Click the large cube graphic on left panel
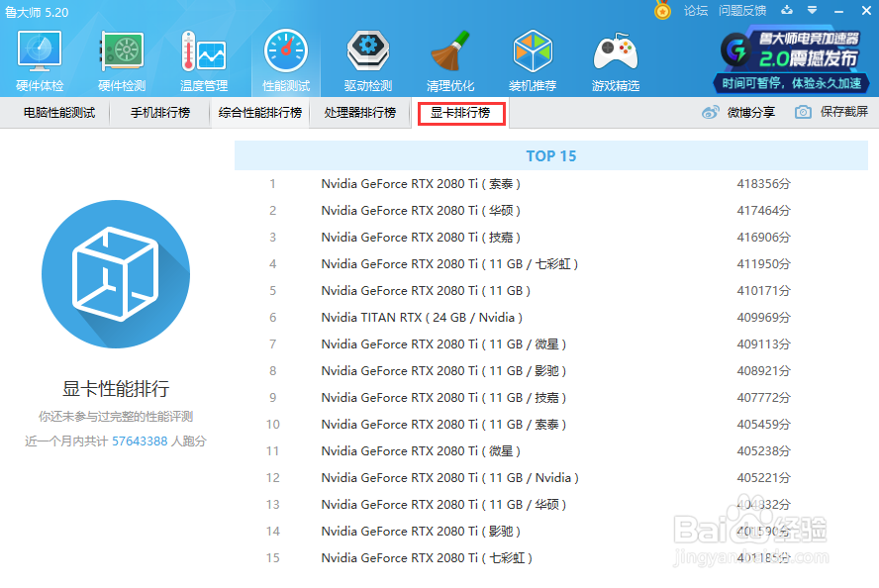 coord(116,274)
